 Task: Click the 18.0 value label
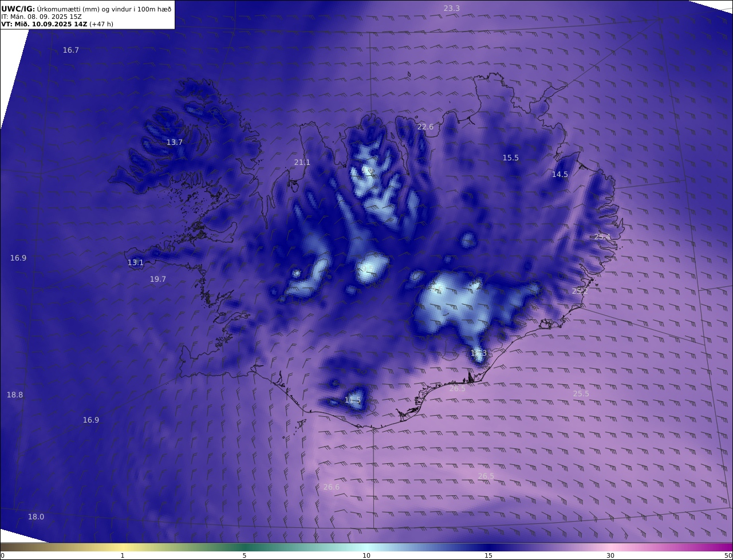pos(36,517)
